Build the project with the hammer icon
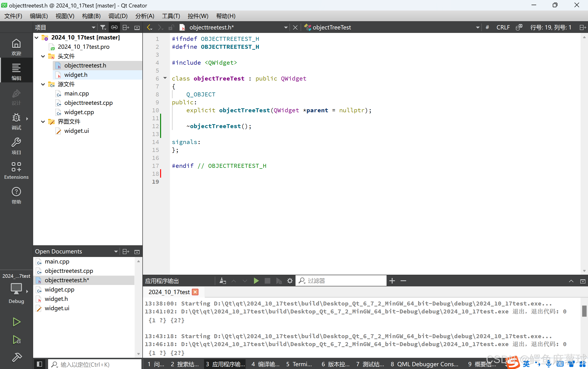588x369 pixels. click(x=16, y=357)
